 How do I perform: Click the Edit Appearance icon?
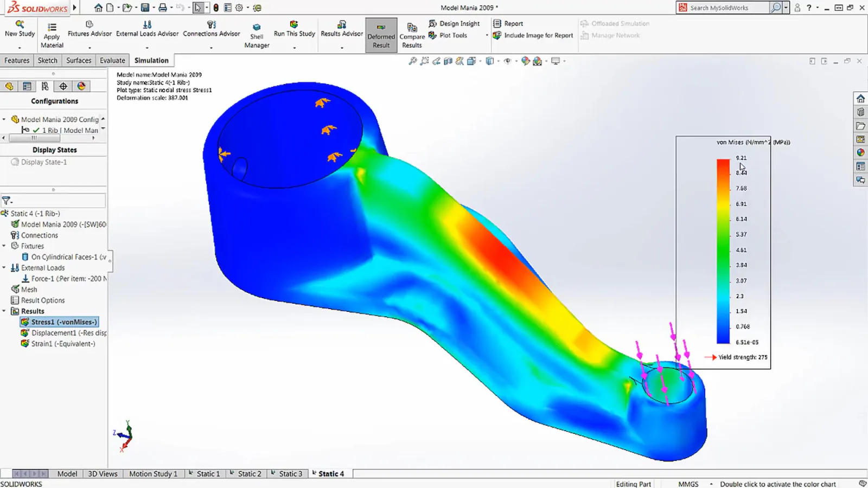pos(525,61)
